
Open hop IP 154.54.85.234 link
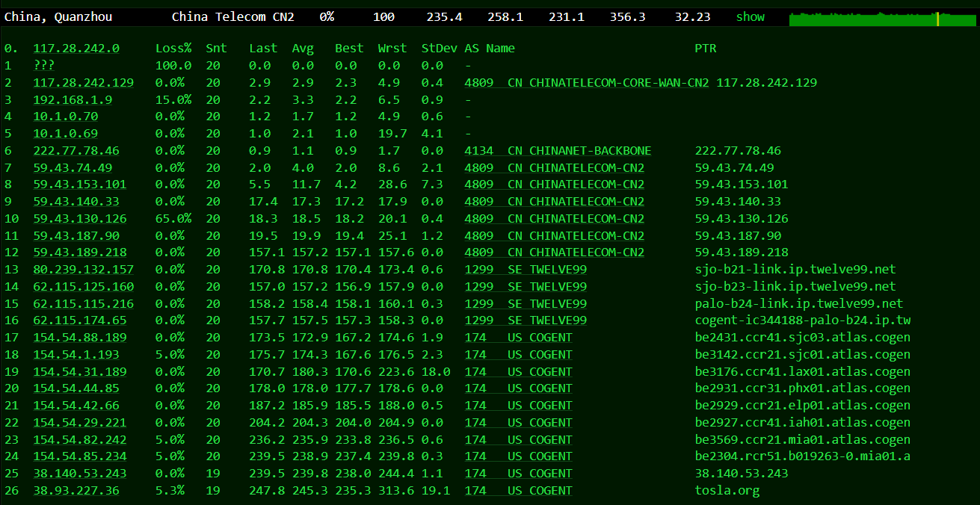80,456
